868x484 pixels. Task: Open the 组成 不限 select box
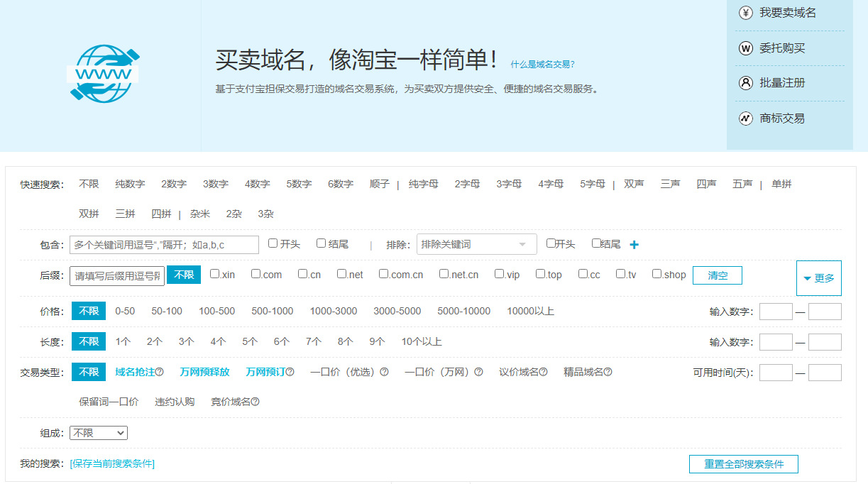click(x=99, y=433)
